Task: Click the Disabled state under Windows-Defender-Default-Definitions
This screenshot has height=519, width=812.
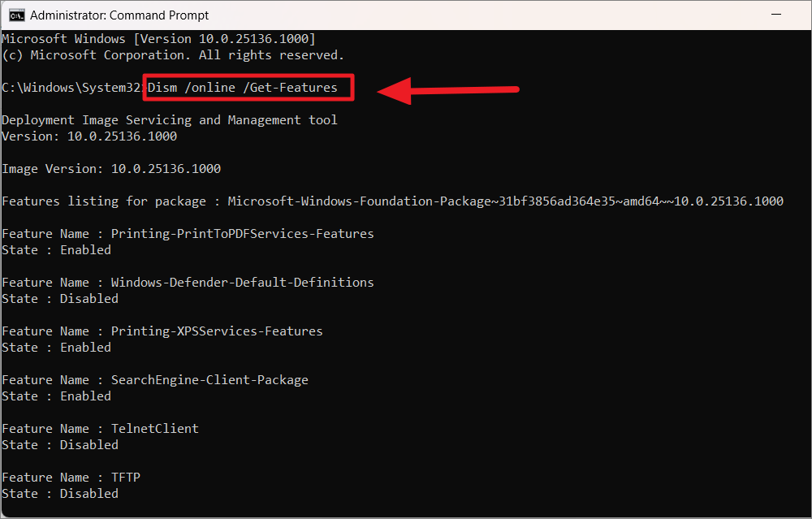Action: (89, 298)
